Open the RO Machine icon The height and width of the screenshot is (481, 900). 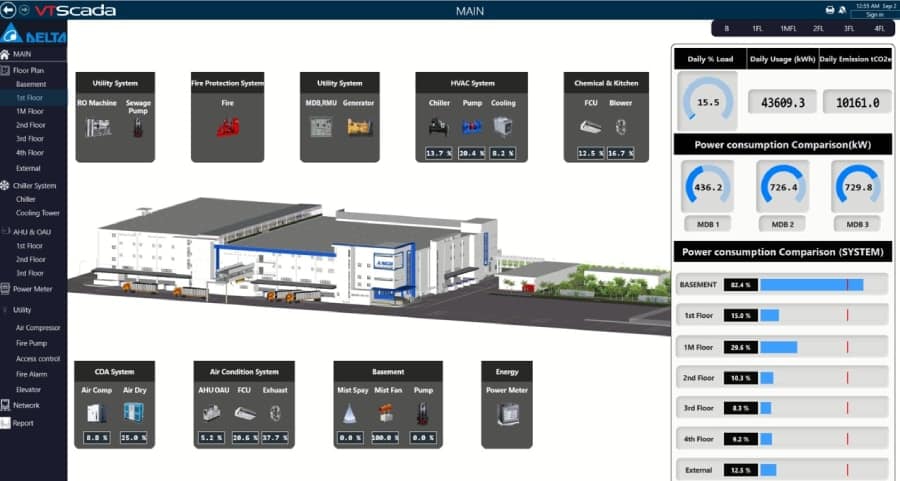[x=99, y=127]
